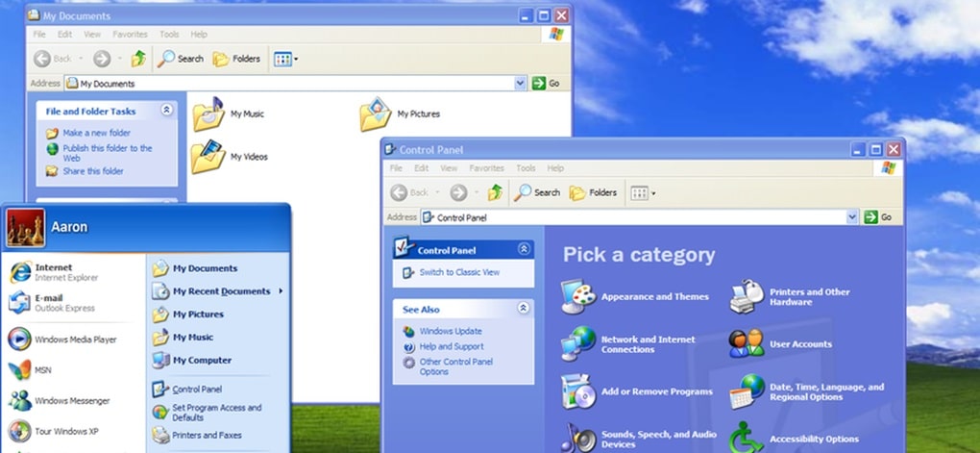Open address dropdown in My Documents window
The width and height of the screenshot is (980, 453).
[x=520, y=84]
